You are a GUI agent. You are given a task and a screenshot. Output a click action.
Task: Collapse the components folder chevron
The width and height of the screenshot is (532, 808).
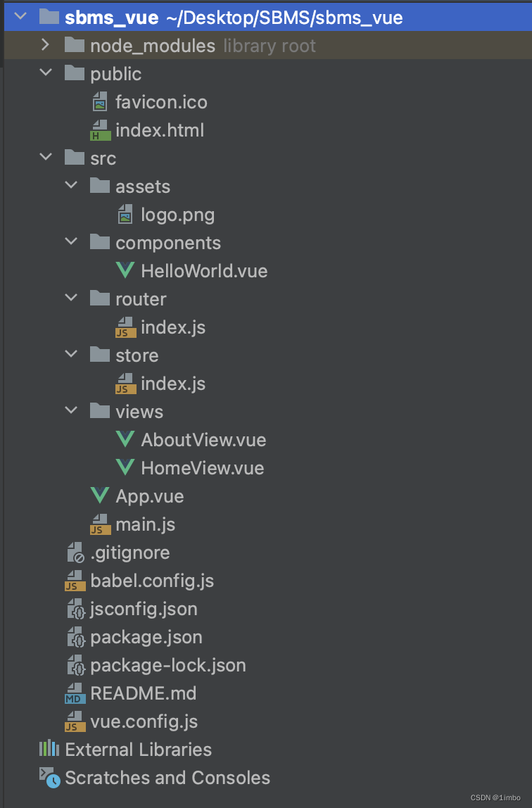(70, 242)
